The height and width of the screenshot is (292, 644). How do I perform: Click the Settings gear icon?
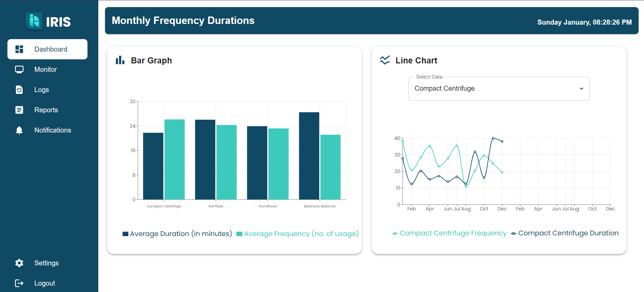[19, 263]
